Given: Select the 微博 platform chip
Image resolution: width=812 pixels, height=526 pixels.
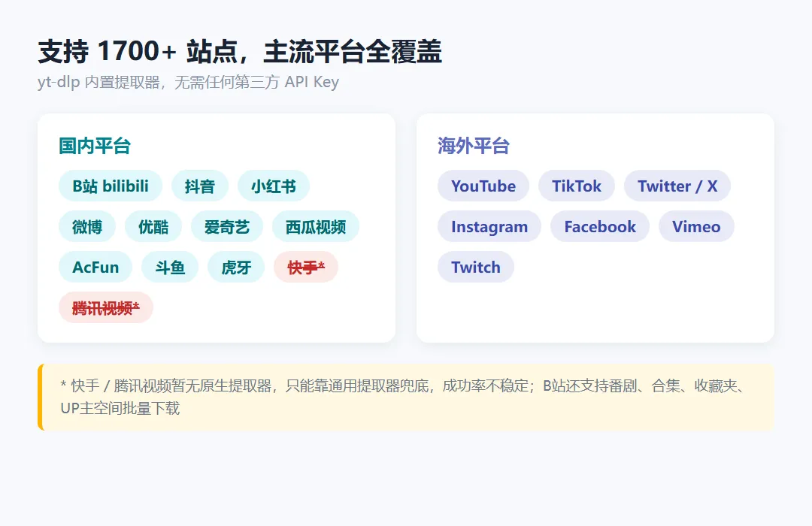Looking at the screenshot, I should tap(87, 226).
